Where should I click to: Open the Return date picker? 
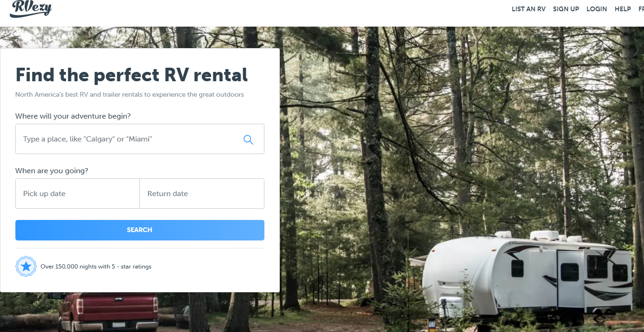202,194
